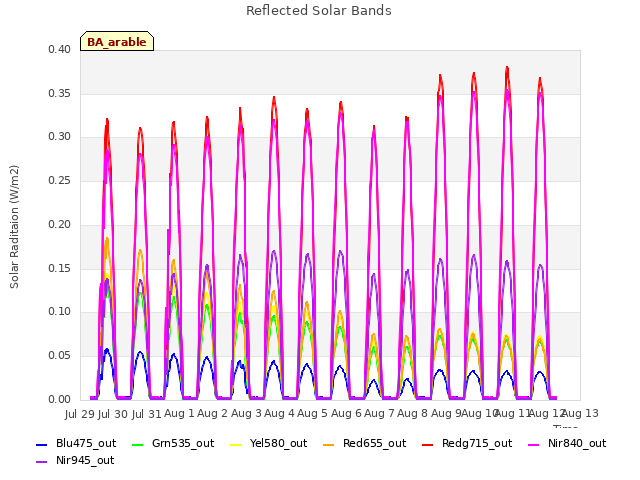Select the Yel580_out legend label
The image size is (640, 480).
click(278, 444)
